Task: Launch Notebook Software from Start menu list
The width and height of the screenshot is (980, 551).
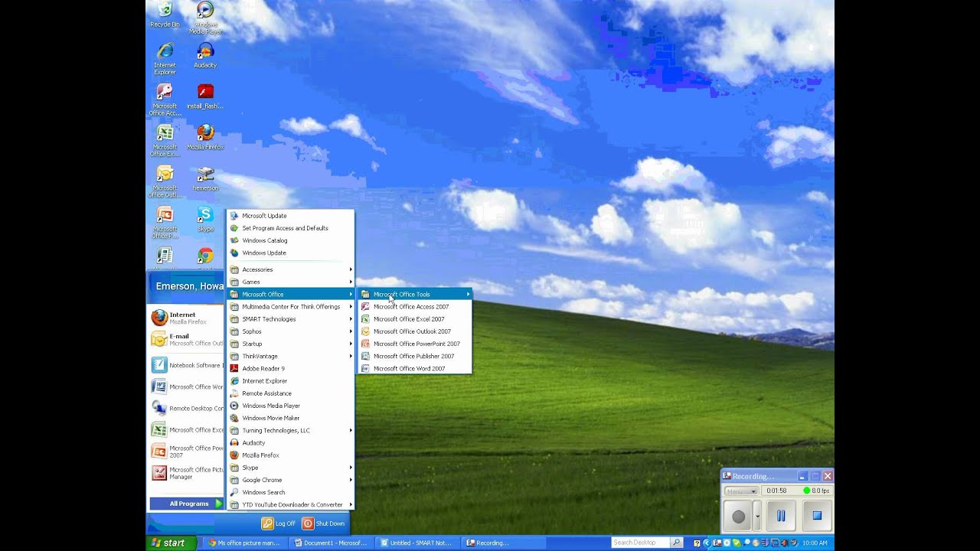Action: coord(186,365)
